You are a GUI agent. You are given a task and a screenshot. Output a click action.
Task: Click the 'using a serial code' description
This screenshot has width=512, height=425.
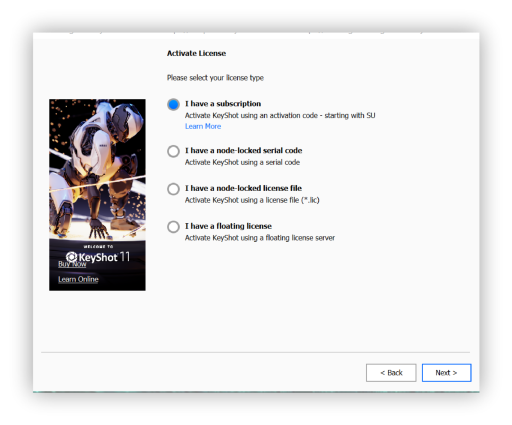[x=242, y=162]
